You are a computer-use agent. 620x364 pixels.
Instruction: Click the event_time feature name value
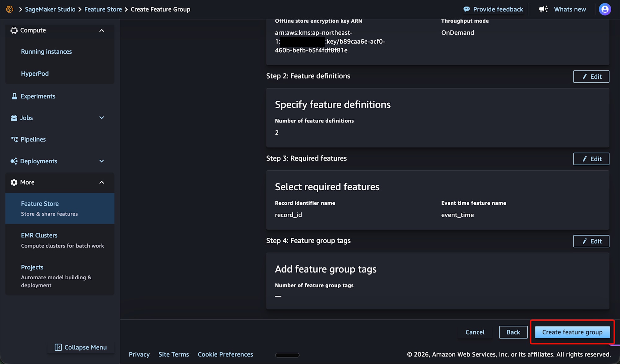(x=458, y=215)
